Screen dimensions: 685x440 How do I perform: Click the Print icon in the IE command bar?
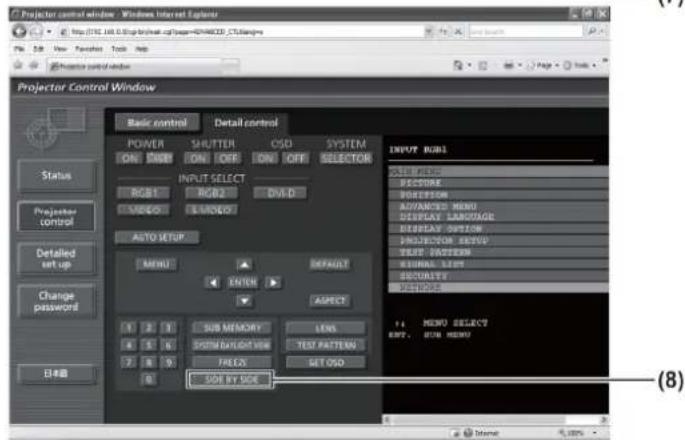pyautogui.click(x=509, y=66)
